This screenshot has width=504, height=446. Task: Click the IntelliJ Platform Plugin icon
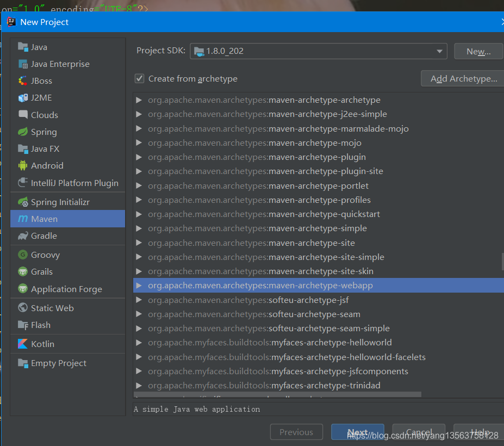23,183
